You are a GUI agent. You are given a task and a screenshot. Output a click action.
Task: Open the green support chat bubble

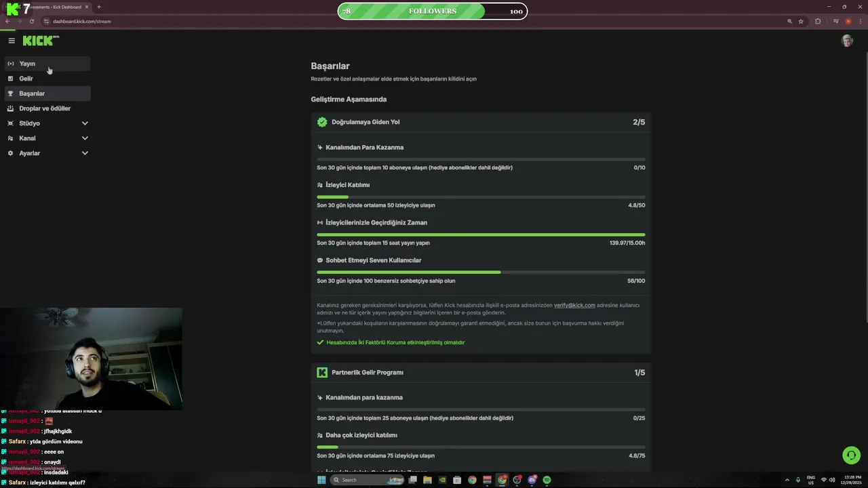click(851, 455)
